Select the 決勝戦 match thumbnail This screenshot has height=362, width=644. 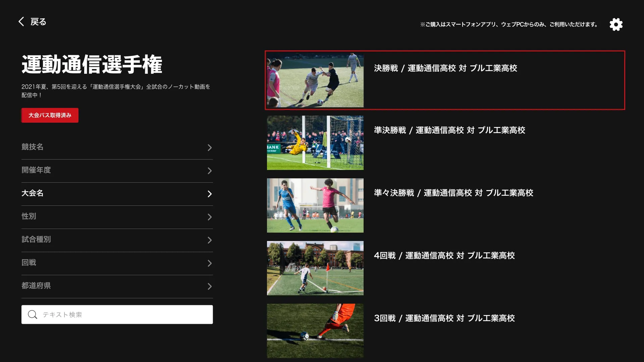315,80
